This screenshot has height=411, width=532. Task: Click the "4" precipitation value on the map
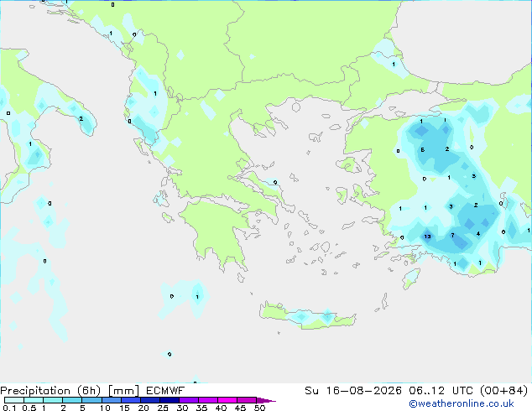478,233
